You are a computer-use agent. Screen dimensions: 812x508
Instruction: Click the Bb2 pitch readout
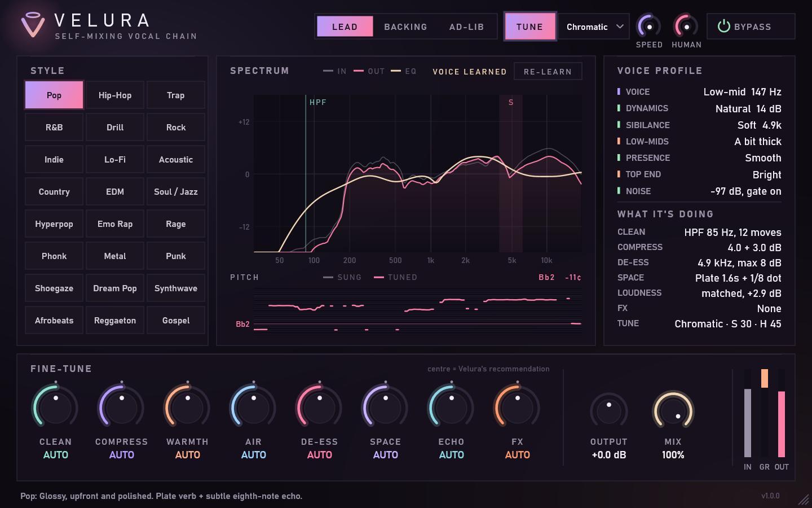point(546,277)
